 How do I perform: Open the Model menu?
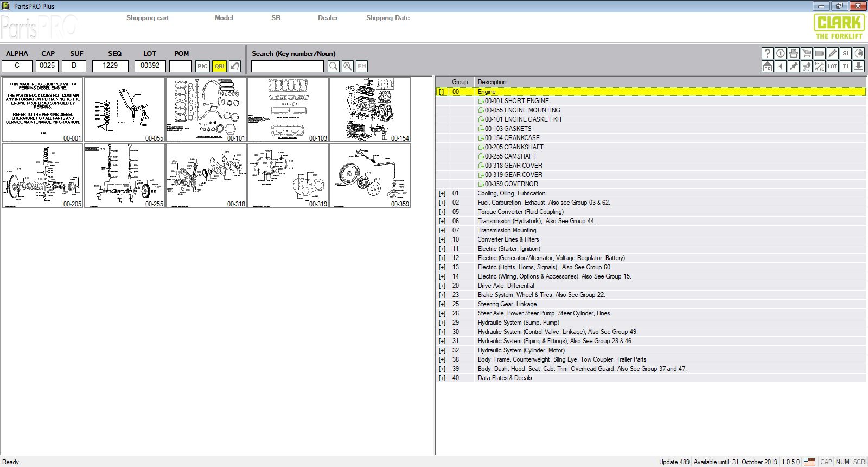224,18
